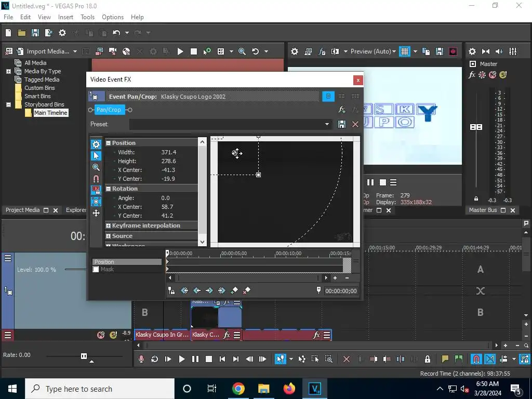Viewport: 532px width, 399px height.
Task: Toggle Sync Cursor lock in keyframe controller
Action: pyautogui.click(x=171, y=291)
